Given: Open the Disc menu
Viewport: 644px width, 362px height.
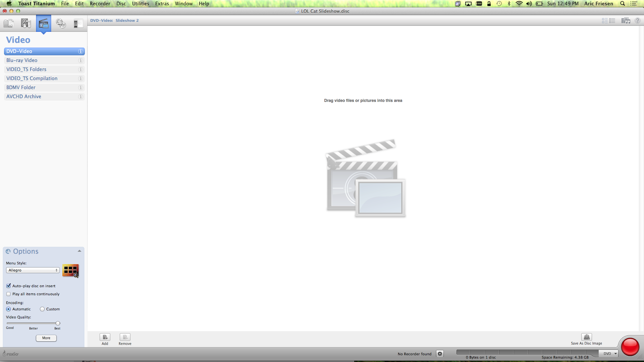Looking at the screenshot, I should (121, 4).
